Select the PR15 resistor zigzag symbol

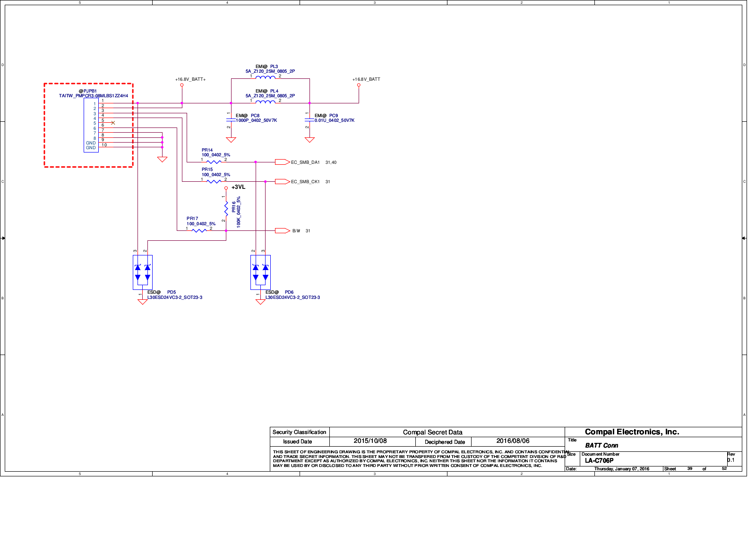click(x=214, y=181)
